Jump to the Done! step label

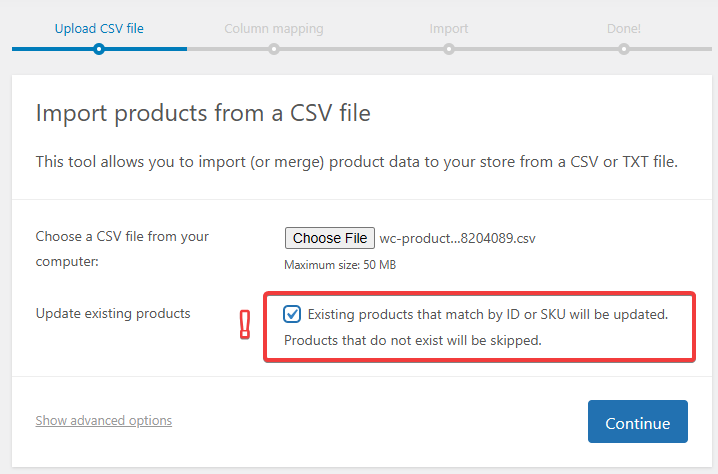tap(624, 28)
